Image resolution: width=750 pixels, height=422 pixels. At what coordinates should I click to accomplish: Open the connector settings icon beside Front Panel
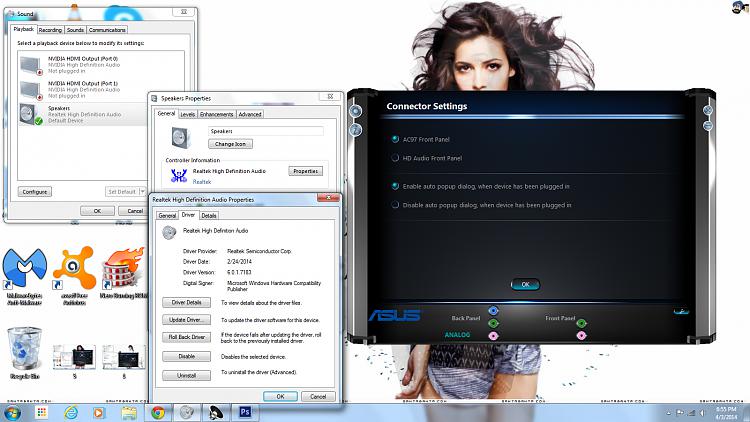tap(681, 311)
